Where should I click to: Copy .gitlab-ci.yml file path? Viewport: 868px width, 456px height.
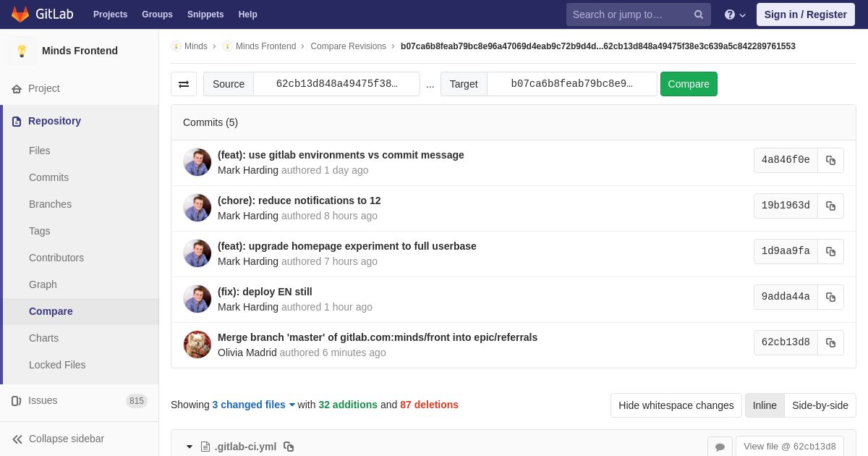click(x=289, y=447)
